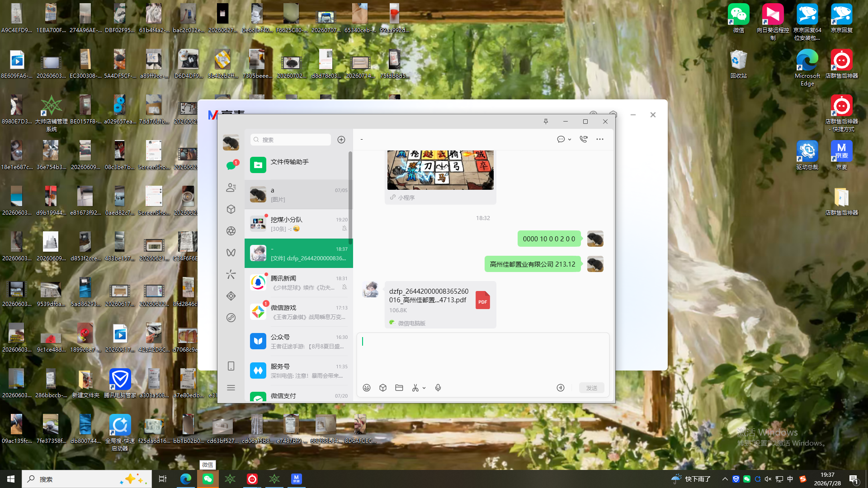Open the three-dot chat info menu
Screen dimensions: 868x488
pos(600,139)
